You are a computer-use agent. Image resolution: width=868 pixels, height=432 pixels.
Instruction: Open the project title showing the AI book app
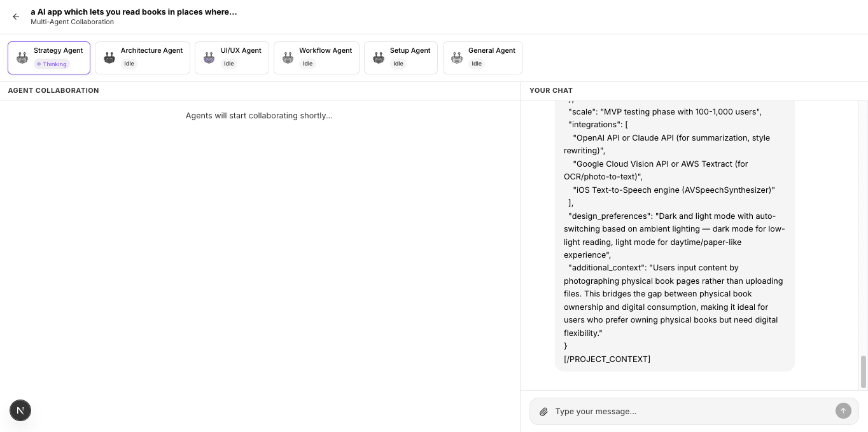tap(134, 11)
